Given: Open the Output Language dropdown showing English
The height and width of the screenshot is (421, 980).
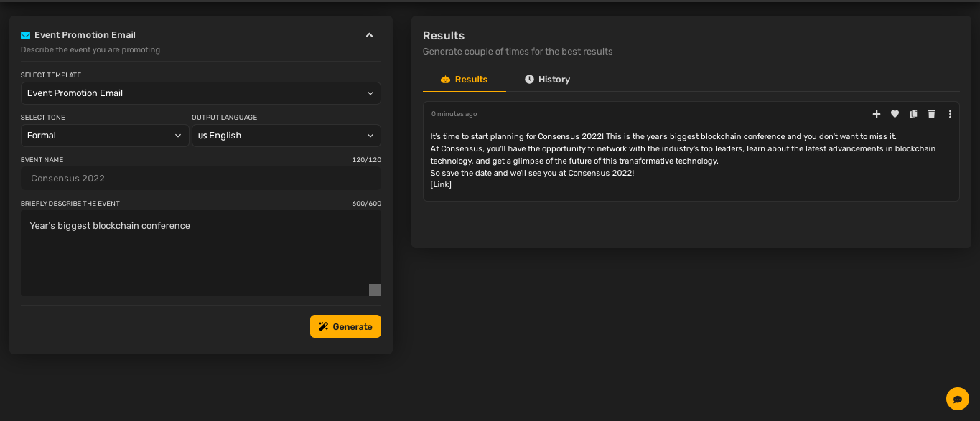Looking at the screenshot, I should 286,136.
